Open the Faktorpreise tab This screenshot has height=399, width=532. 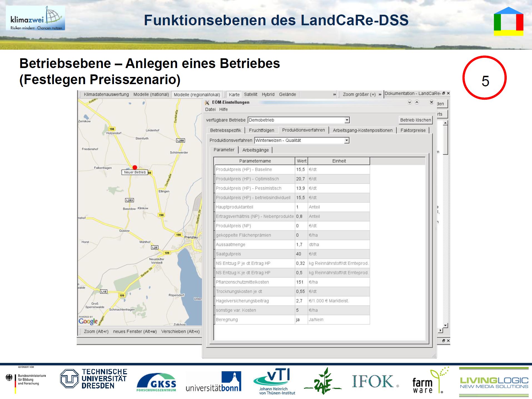pos(413,130)
